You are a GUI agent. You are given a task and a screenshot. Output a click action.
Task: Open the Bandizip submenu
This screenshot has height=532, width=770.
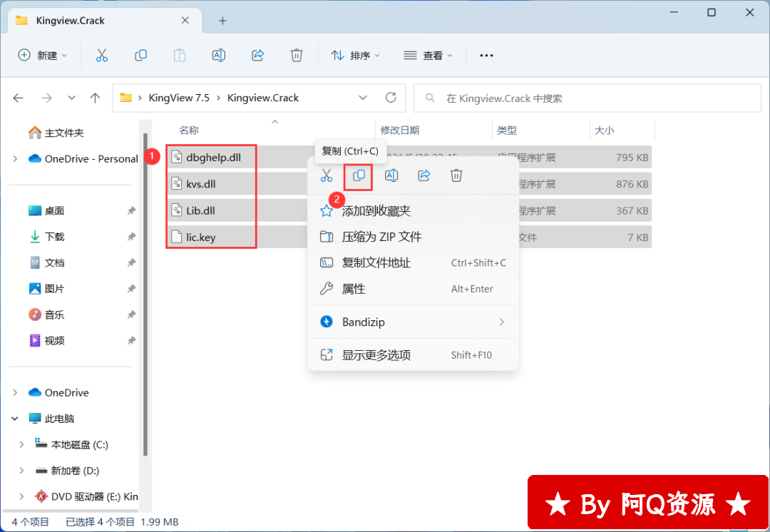click(x=414, y=322)
